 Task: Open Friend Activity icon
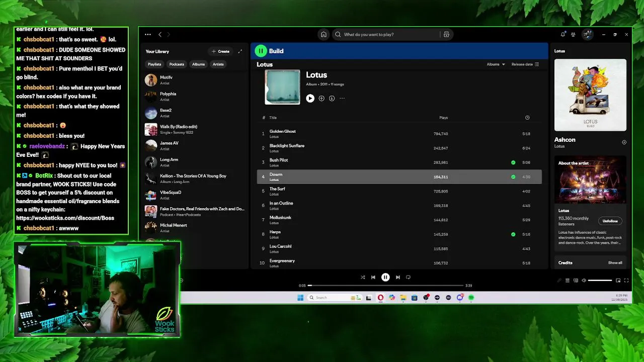(x=573, y=34)
